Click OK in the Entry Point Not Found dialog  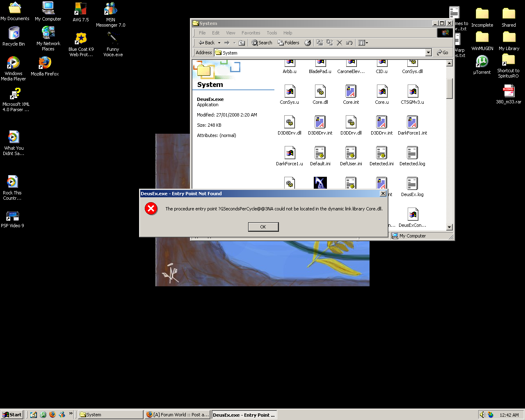263,227
